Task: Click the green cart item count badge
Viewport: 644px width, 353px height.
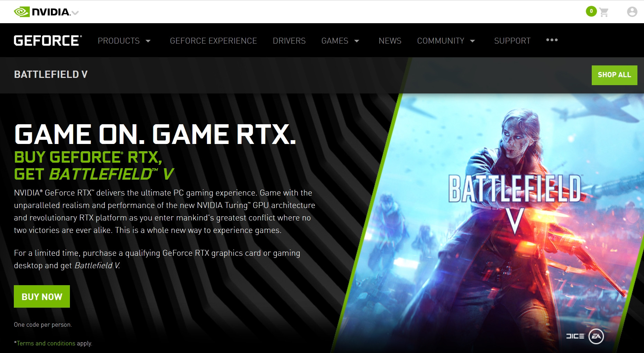Action: click(x=591, y=11)
